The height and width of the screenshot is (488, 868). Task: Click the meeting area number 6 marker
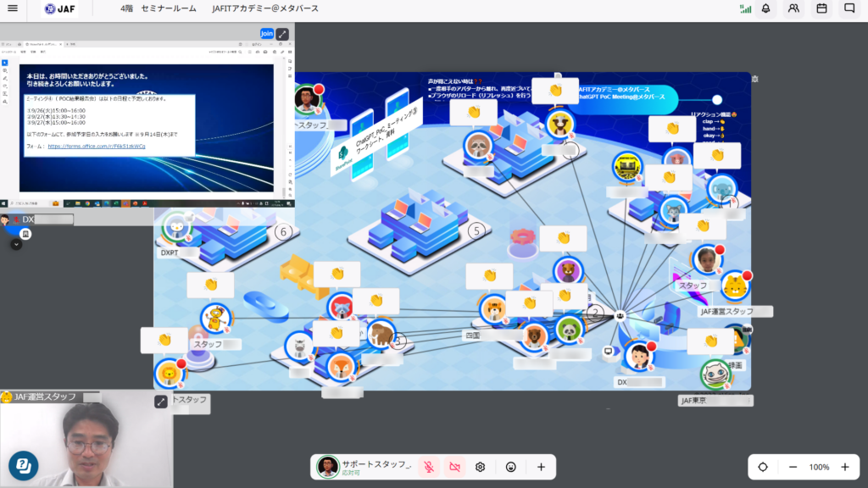tap(283, 232)
